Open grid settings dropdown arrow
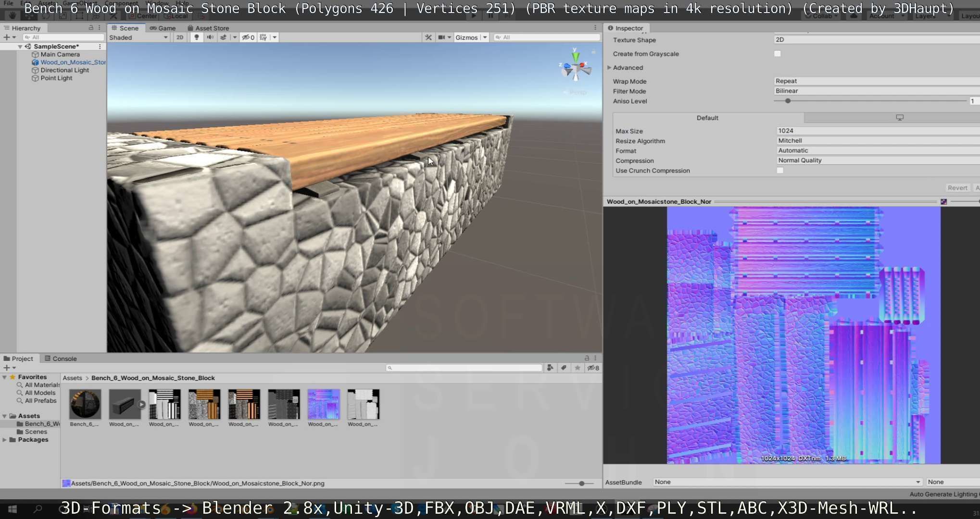Screen dimensions: 980x519 [x=275, y=37]
